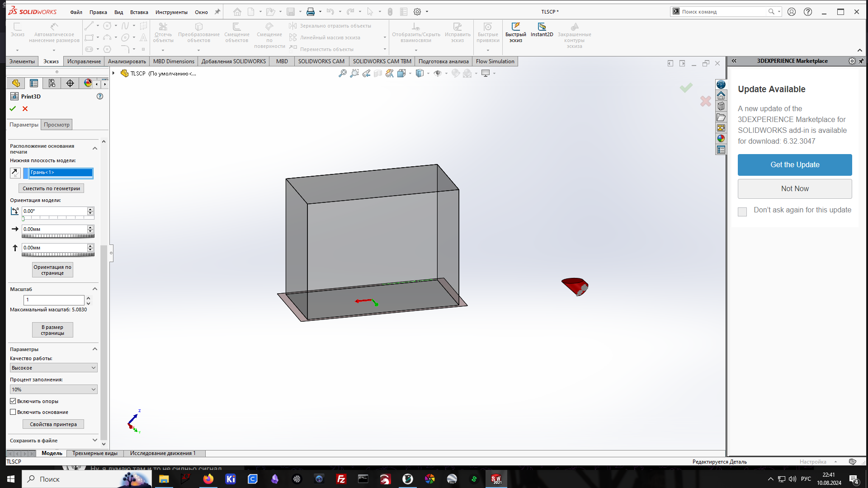Click the green OK checkmark in Print3D
Screen dimensions: 868x488
13,108
